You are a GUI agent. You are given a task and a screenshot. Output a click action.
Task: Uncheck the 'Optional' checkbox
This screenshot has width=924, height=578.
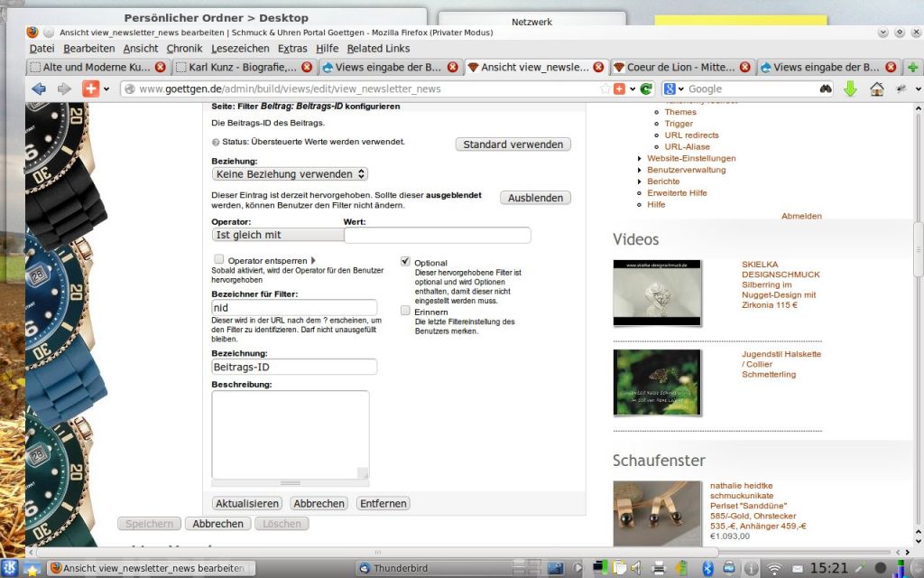tap(405, 261)
